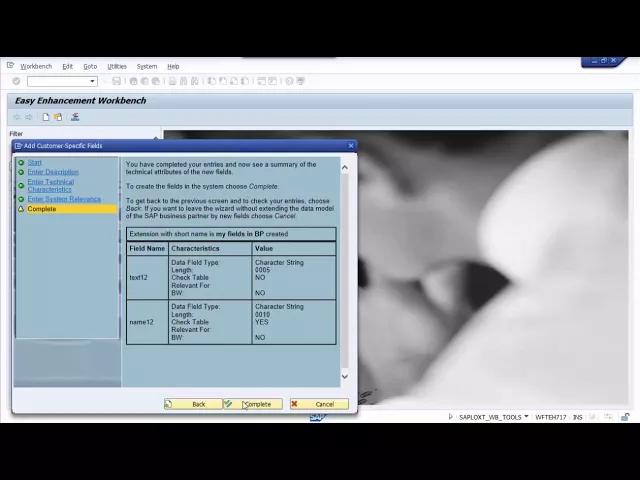Open the command field dropdown arrow
The height and width of the screenshot is (480, 640).
(x=92, y=81)
